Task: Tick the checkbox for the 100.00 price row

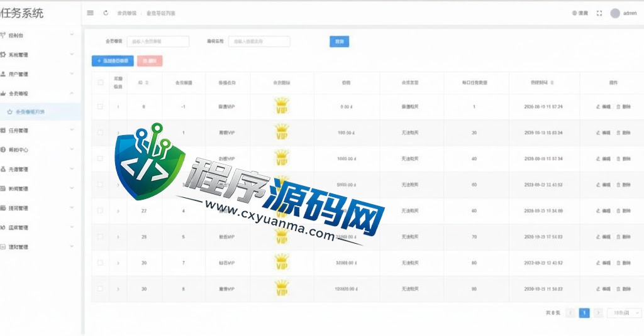Action: [x=100, y=133]
